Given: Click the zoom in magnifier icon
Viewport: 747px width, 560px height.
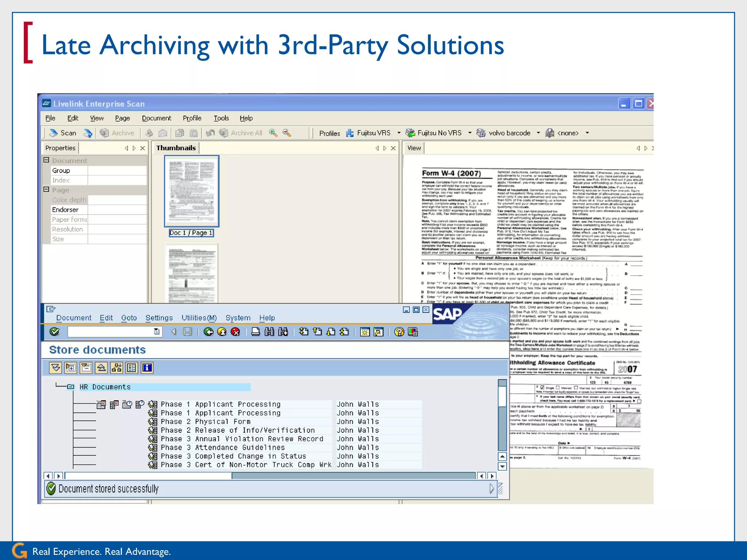Looking at the screenshot, I should [x=273, y=133].
